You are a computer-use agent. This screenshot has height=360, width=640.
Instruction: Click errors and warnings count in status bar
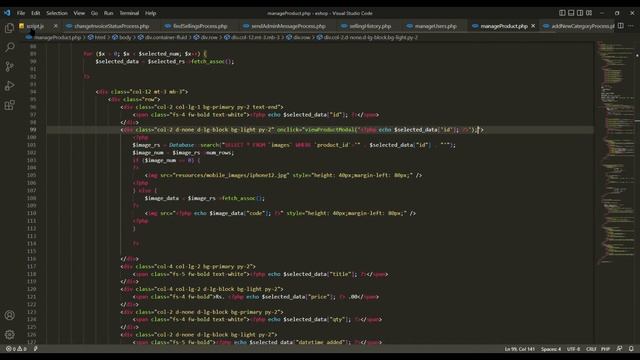16,349
